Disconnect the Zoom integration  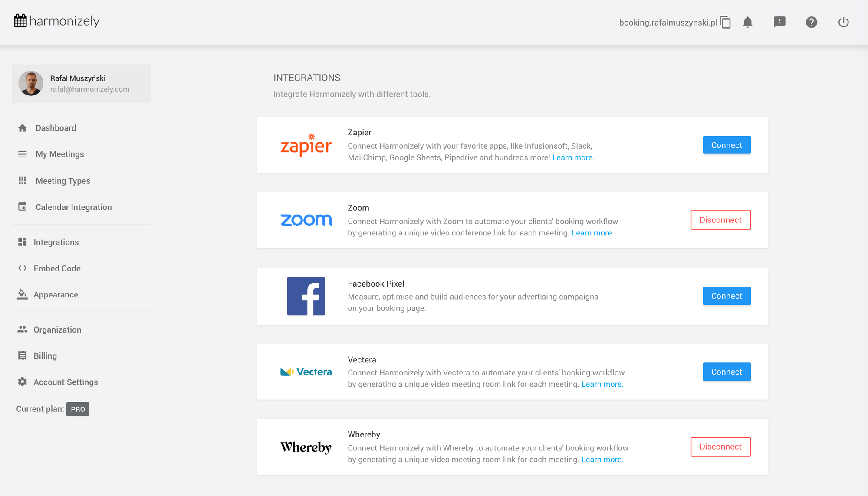[720, 220]
